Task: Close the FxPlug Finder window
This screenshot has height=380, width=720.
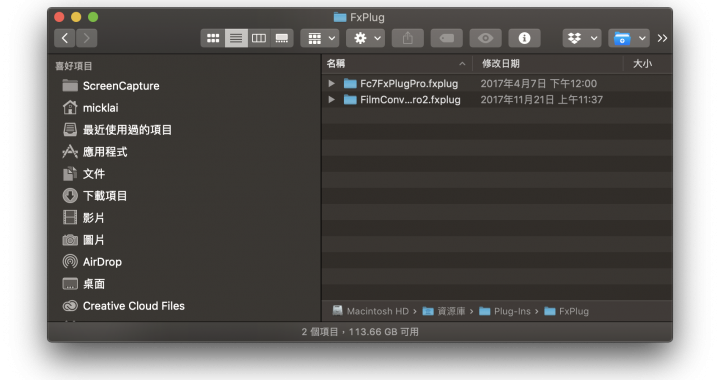Action: pos(59,17)
